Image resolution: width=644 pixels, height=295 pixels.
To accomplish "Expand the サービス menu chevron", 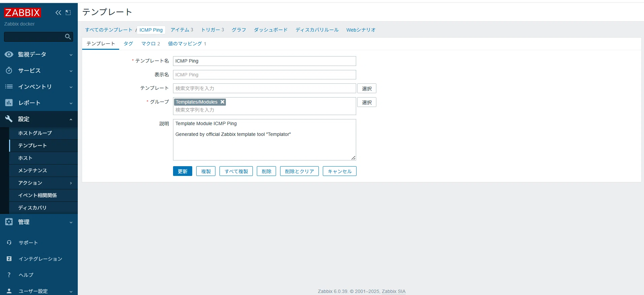I will coord(71,71).
